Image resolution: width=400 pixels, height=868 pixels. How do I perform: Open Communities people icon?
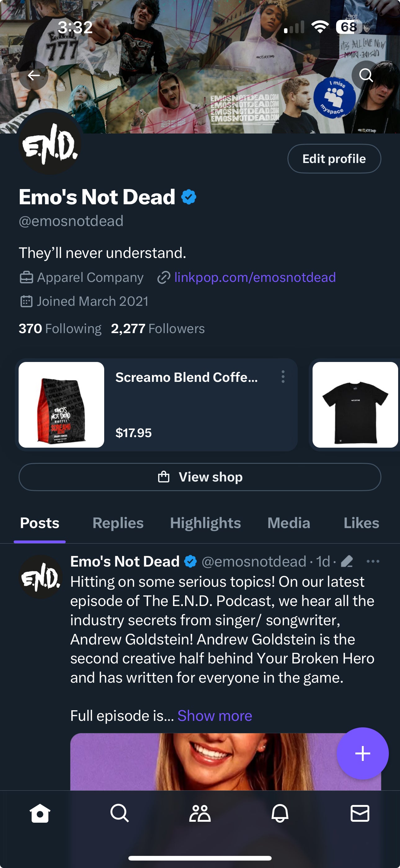pyautogui.click(x=200, y=813)
